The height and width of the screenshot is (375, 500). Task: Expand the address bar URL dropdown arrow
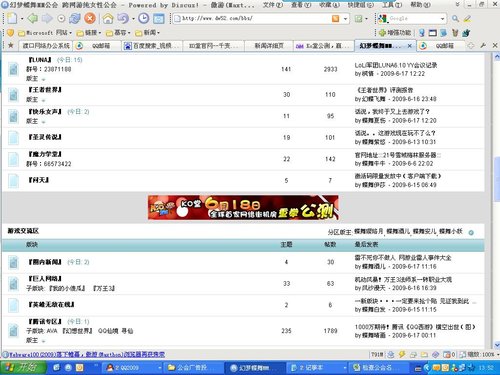345,19
